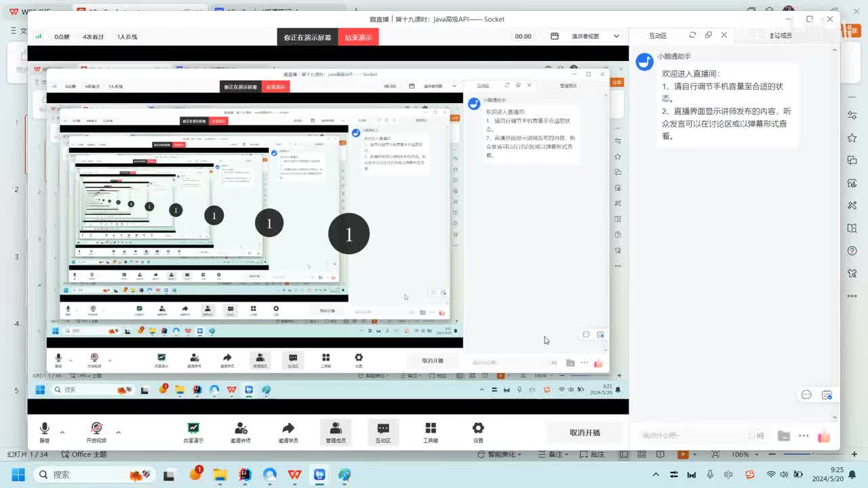The image size is (868, 488).
Task: Open the three-dot more menu in WPS sidebar
Action: [852, 296]
